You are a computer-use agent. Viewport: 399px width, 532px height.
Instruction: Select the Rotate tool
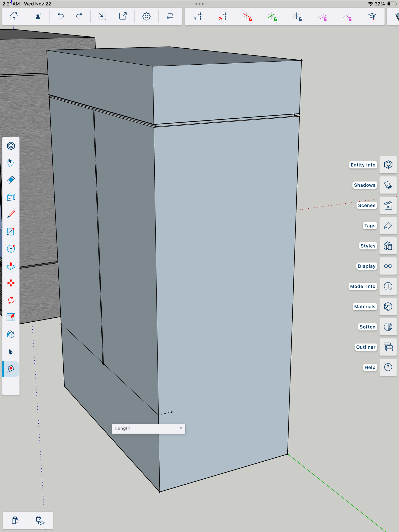pos(11,300)
